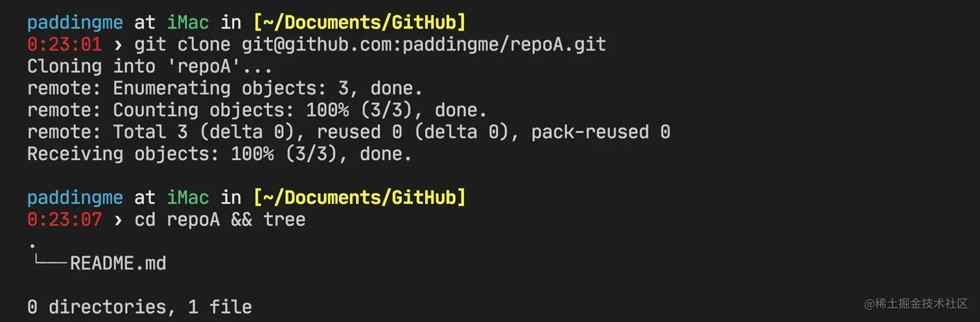Click the root dot of tree output
Image resolution: width=980 pixels, height=322 pixels.
pyautogui.click(x=32, y=246)
